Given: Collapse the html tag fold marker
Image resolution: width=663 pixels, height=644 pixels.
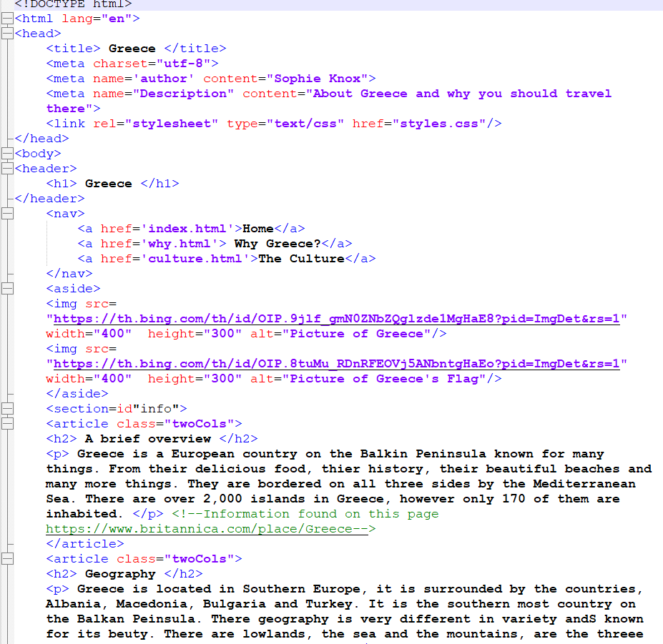Looking at the screenshot, I should point(8,19).
